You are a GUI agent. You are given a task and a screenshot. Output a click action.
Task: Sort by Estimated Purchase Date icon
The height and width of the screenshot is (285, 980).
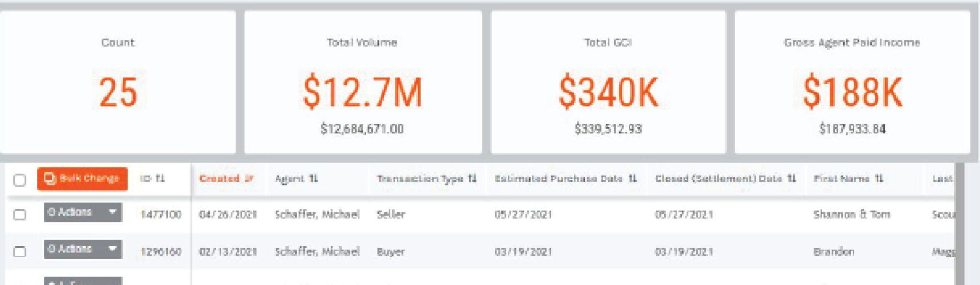[x=633, y=179]
